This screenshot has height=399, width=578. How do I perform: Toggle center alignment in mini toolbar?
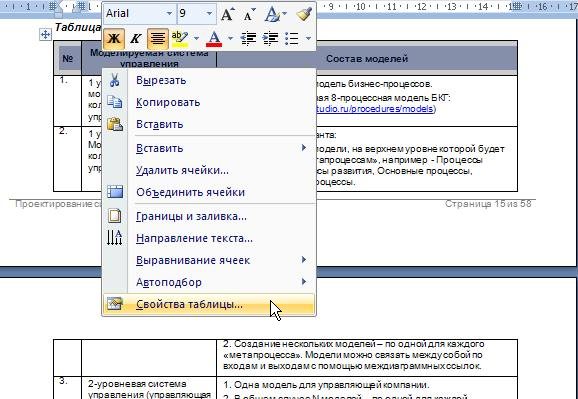pos(158,38)
